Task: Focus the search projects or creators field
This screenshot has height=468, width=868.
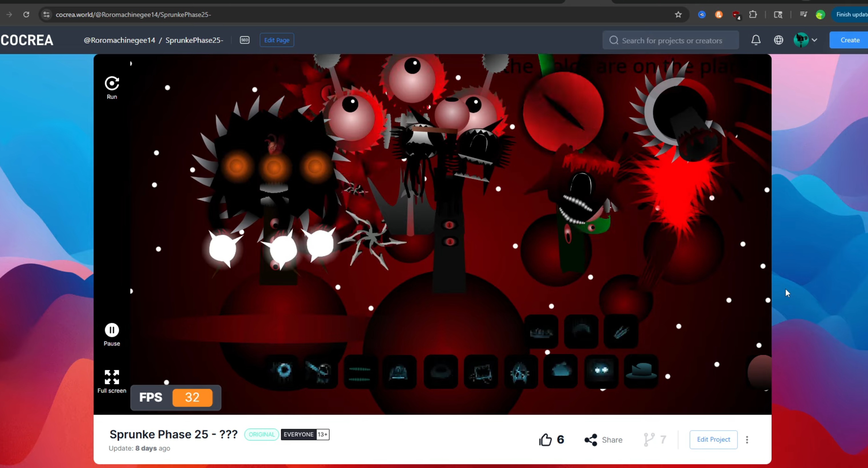Action: (x=671, y=41)
